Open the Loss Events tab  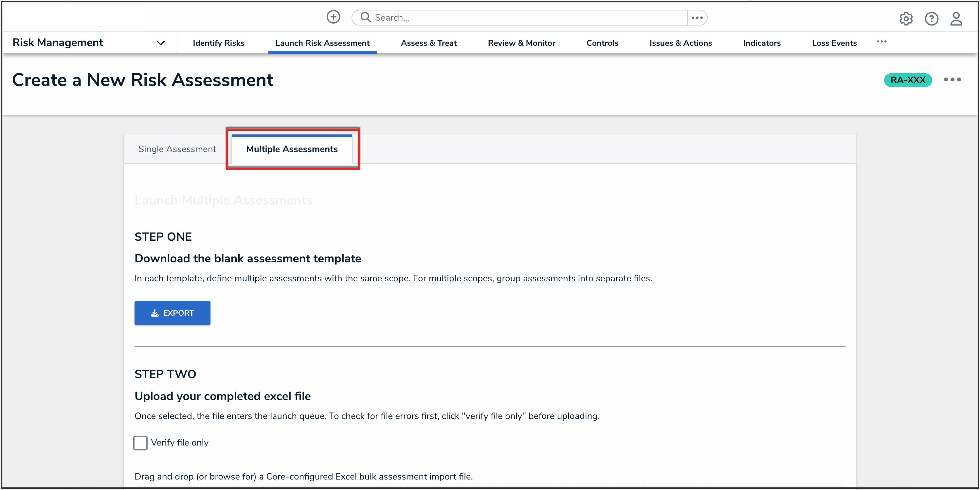[834, 43]
